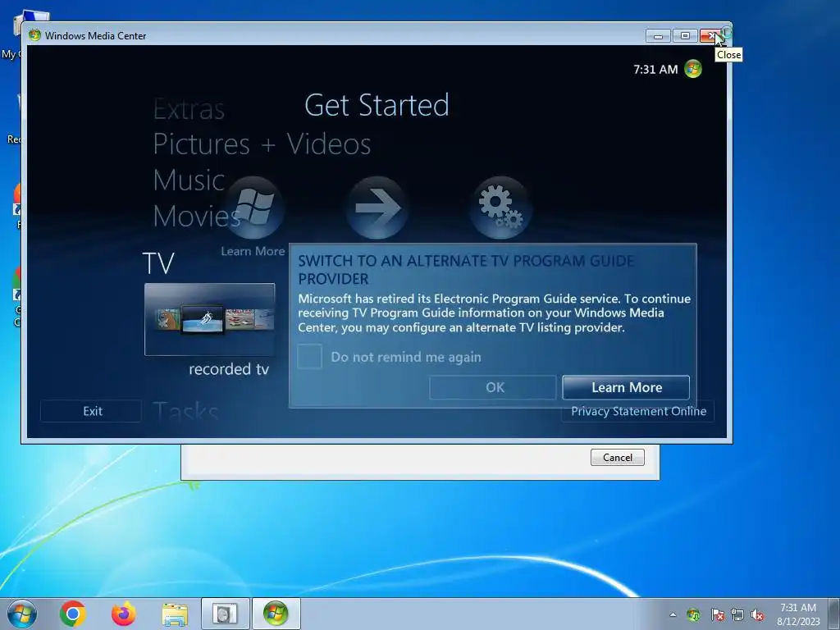Image resolution: width=840 pixels, height=630 pixels.
Task: Click the gears settings icon under Get Started
Action: pyautogui.click(x=500, y=208)
